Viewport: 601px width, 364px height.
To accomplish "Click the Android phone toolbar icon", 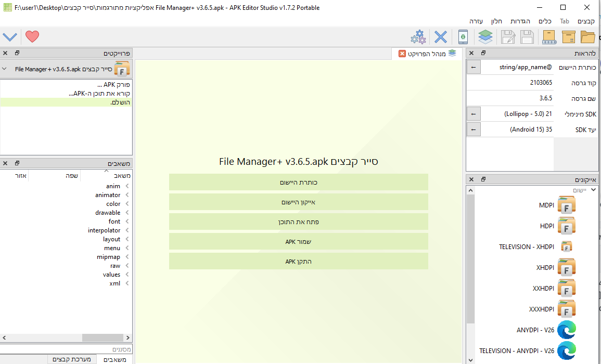I will pyautogui.click(x=463, y=37).
